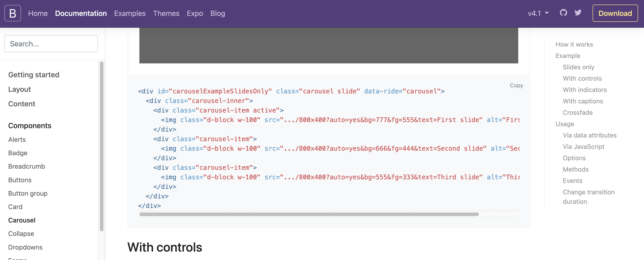Click the gray carousel slide preview
The height and width of the screenshot is (260, 644).
(329, 45)
